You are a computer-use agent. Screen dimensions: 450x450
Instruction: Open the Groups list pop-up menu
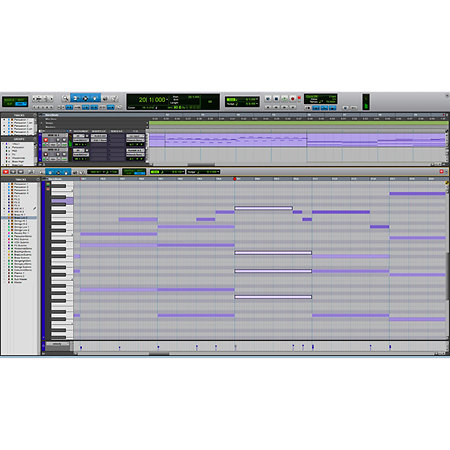(36, 139)
